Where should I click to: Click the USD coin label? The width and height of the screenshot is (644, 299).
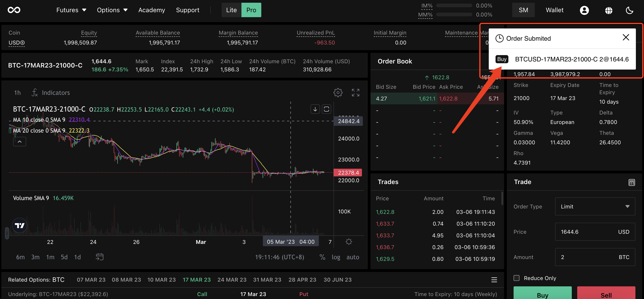pos(16,42)
